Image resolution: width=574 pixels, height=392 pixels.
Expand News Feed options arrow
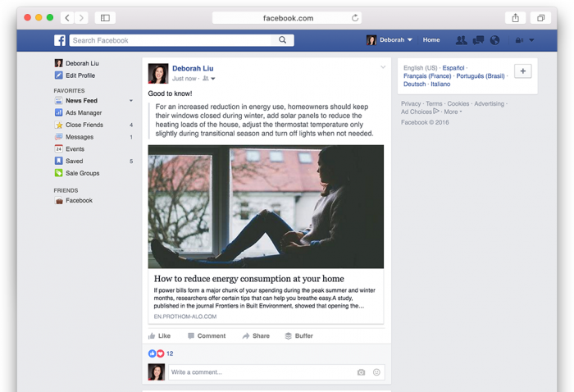pos(130,101)
